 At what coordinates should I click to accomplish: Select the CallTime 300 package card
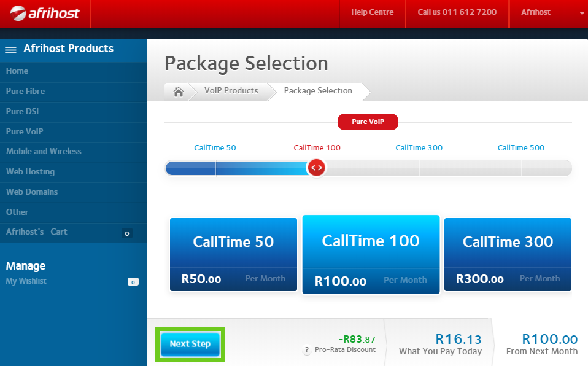tap(508, 254)
